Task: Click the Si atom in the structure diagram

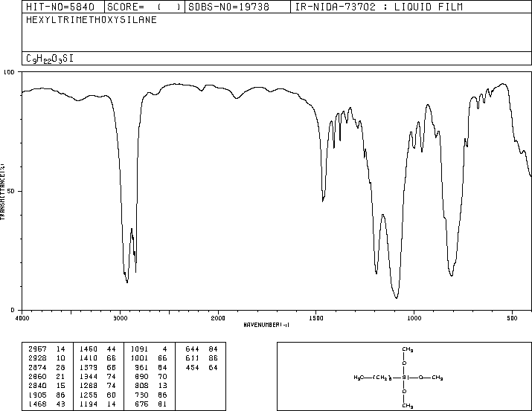Action: coord(405,378)
